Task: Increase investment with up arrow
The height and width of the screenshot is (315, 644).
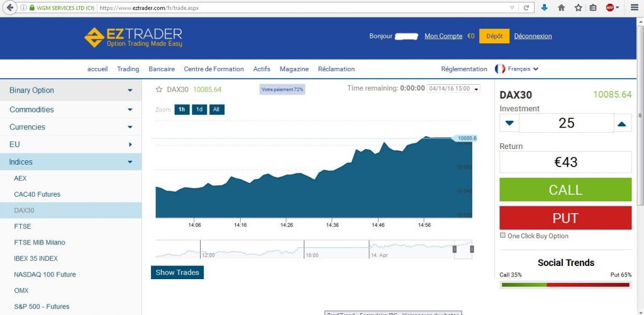Action: coord(622,123)
